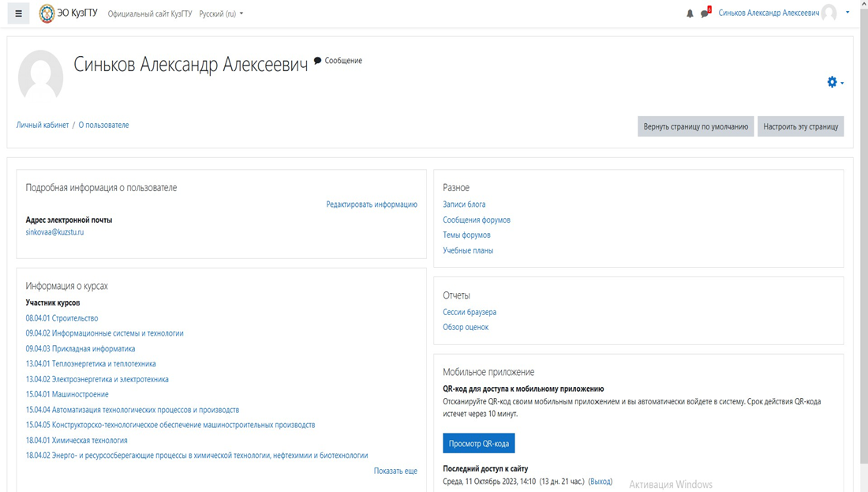Open 18.04.02 Энерго- и ресурсосберегающие процессы
The width and height of the screenshot is (868, 492).
[196, 456]
